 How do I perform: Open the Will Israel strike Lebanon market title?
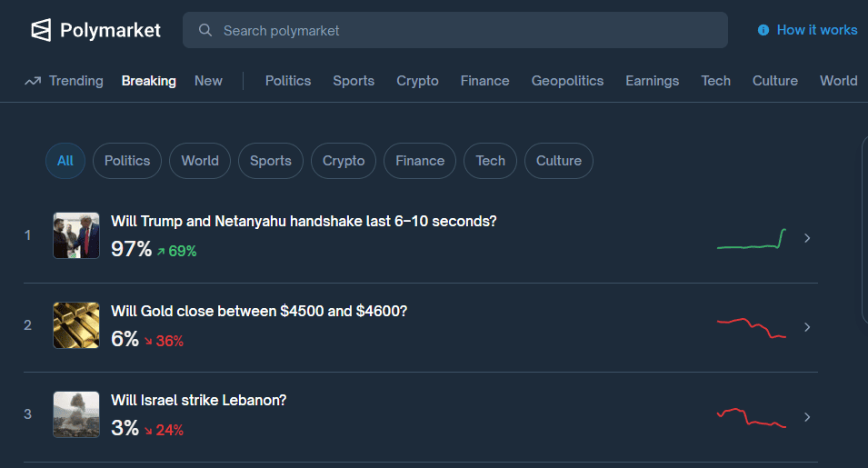pyautogui.click(x=198, y=400)
